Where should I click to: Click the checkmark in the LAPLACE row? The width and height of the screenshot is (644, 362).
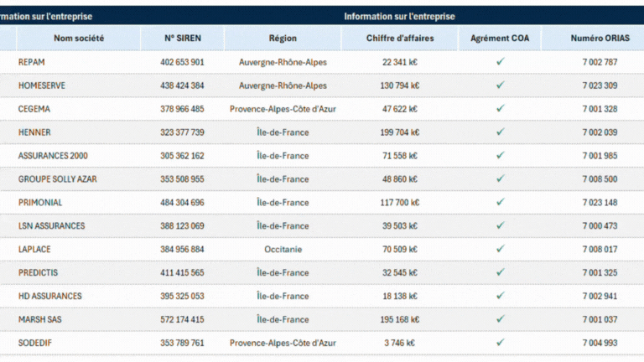pyautogui.click(x=500, y=249)
